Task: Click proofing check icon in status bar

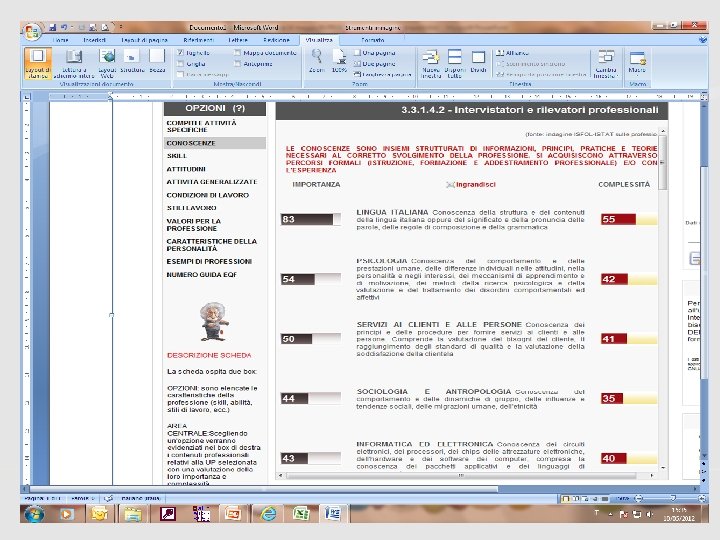Action: tap(108, 498)
